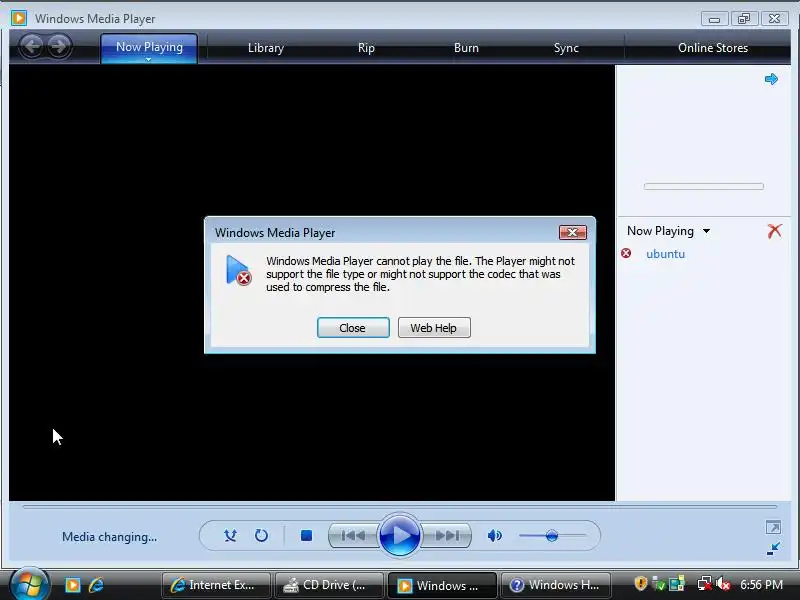
Task: Launch Internet Explorer from quick launch
Action: 96,585
